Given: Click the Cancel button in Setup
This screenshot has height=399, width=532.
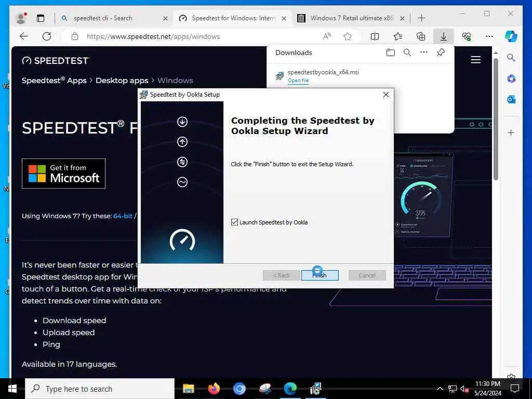Looking at the screenshot, I should coord(367,275).
